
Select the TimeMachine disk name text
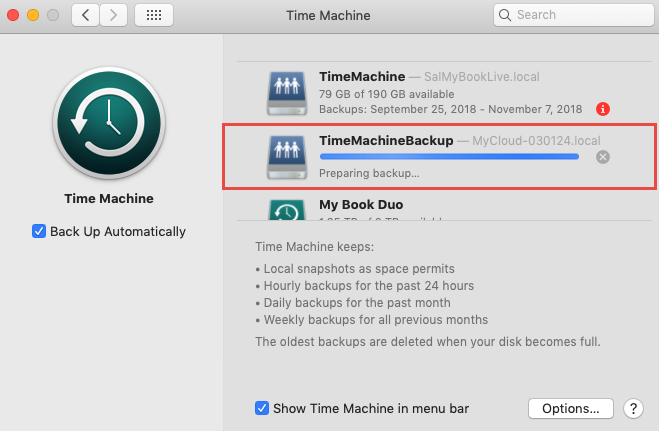coord(362,76)
